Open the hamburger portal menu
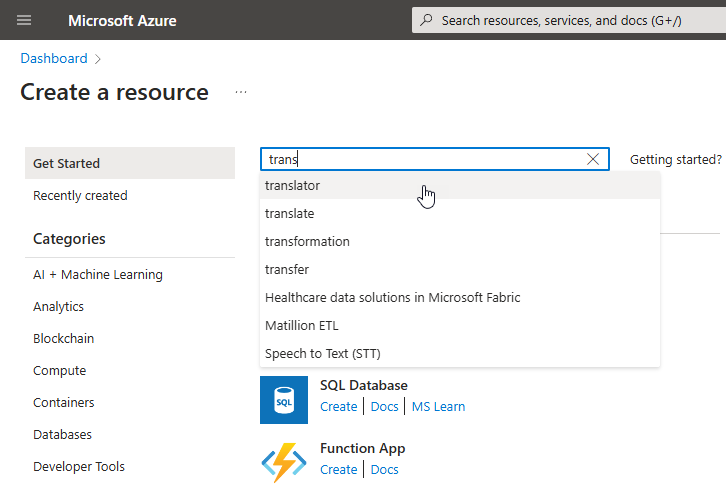This screenshot has width=726, height=487. [24, 20]
